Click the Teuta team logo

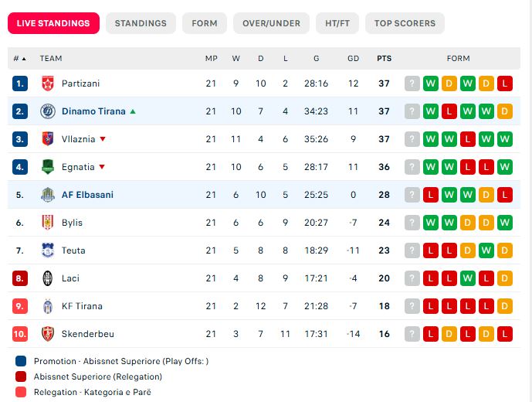click(x=48, y=250)
